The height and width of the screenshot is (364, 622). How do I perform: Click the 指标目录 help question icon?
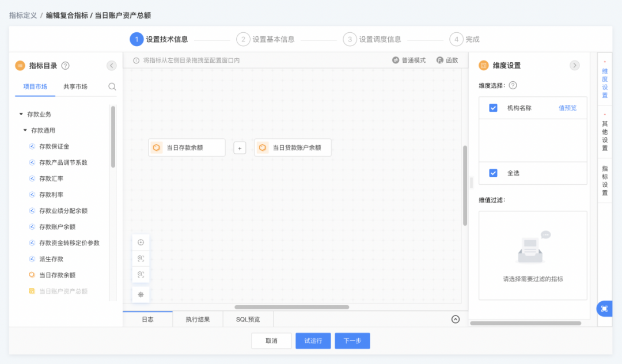pyautogui.click(x=66, y=66)
